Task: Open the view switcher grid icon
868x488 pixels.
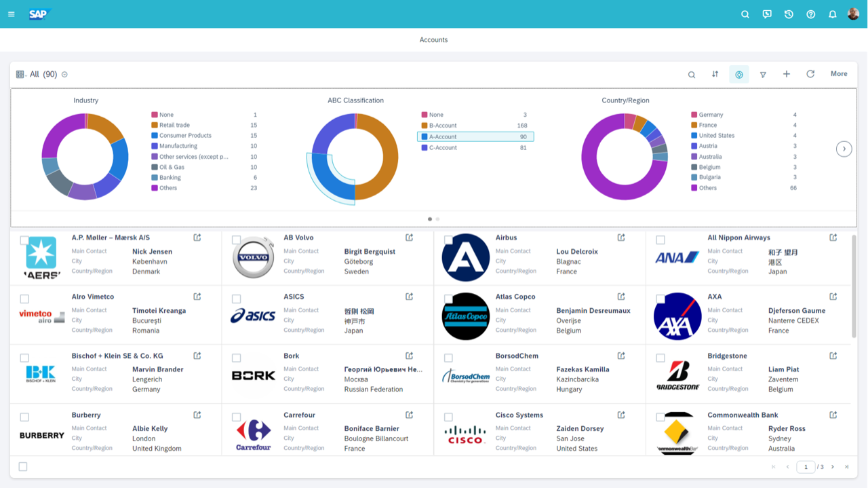Action: pyautogui.click(x=21, y=75)
